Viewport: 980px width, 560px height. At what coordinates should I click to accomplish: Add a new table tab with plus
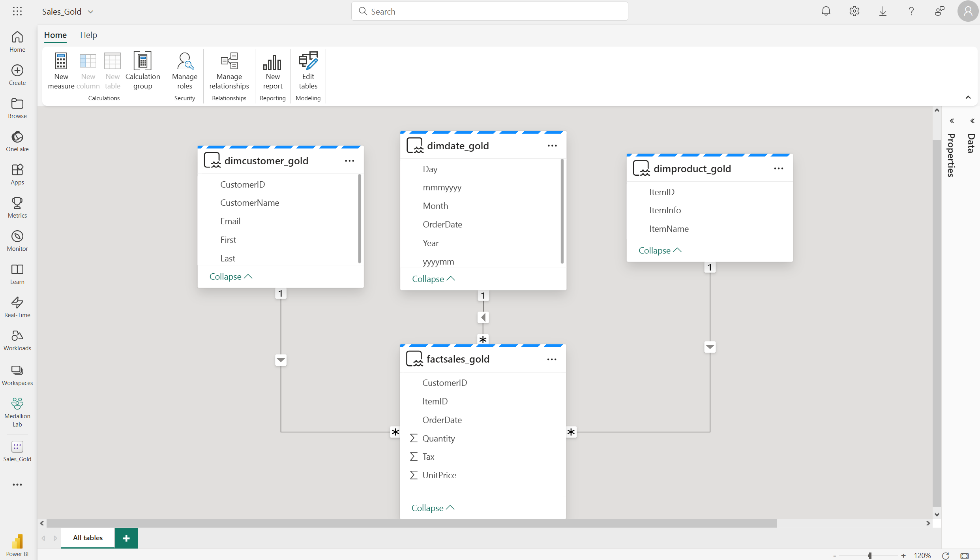(x=127, y=537)
